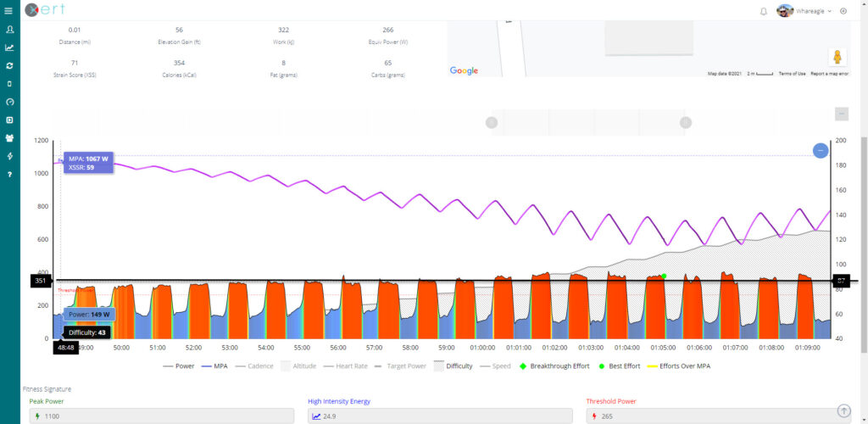The height and width of the screenshot is (424, 868).
Task: Toggle Heart Rate series in the legend
Action: click(347, 366)
